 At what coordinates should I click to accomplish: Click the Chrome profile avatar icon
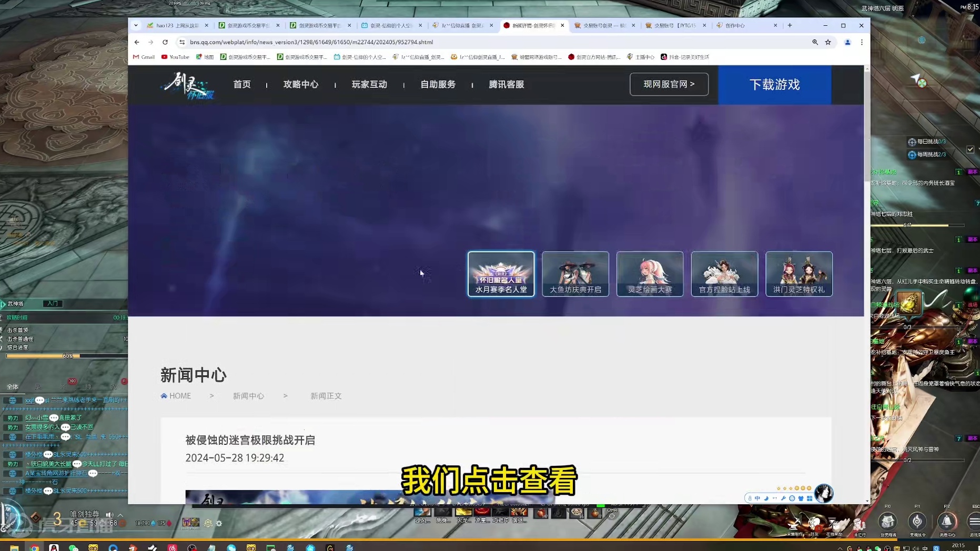(847, 42)
